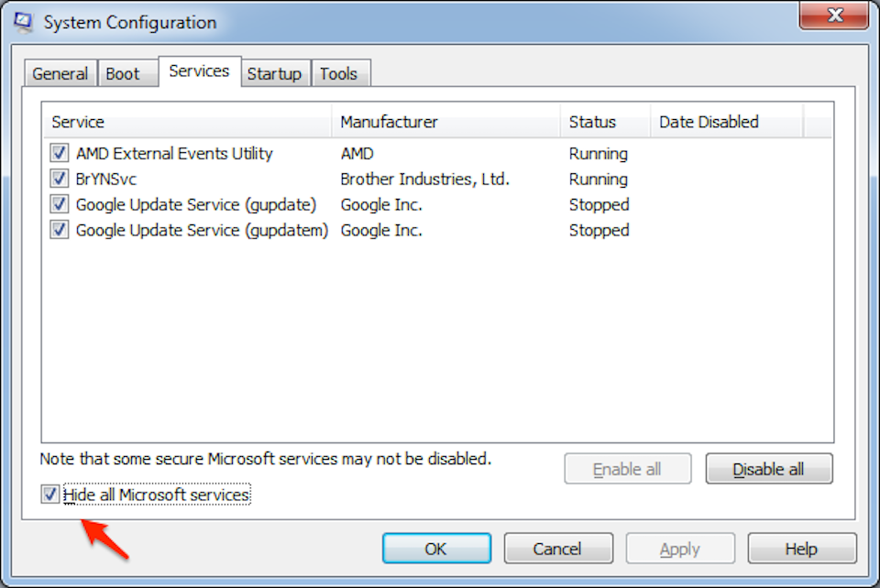Close the System Configuration window
880x588 pixels.
834,15
